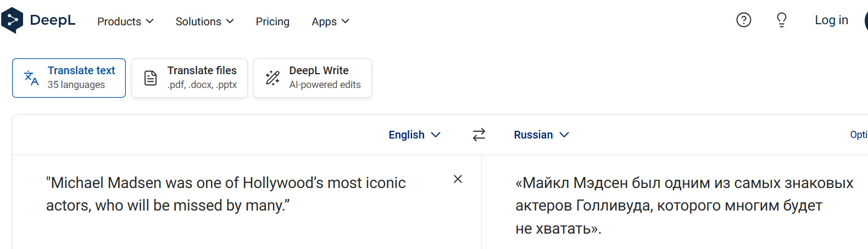Open the Russian target language selector
This screenshot has height=249, width=868.
[541, 135]
